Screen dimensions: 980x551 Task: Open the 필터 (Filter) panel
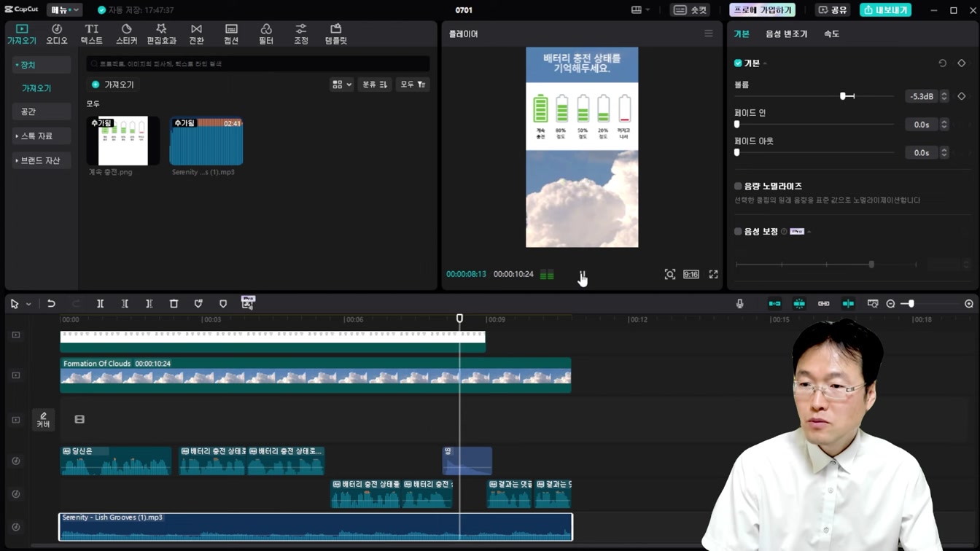coord(266,34)
